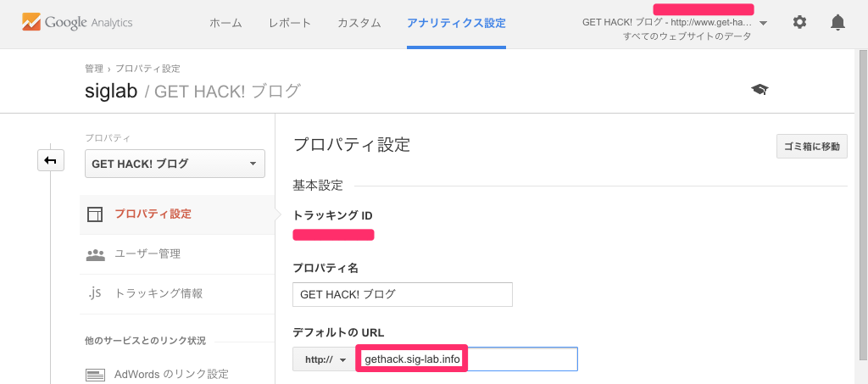Click the 管理 breadcrumb link
Screen dimensions: 868x384
click(x=93, y=69)
